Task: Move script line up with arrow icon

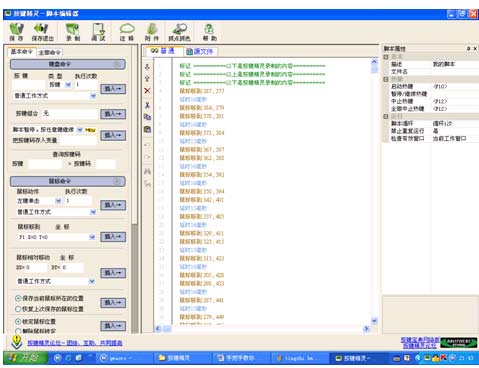Action: click(x=147, y=79)
